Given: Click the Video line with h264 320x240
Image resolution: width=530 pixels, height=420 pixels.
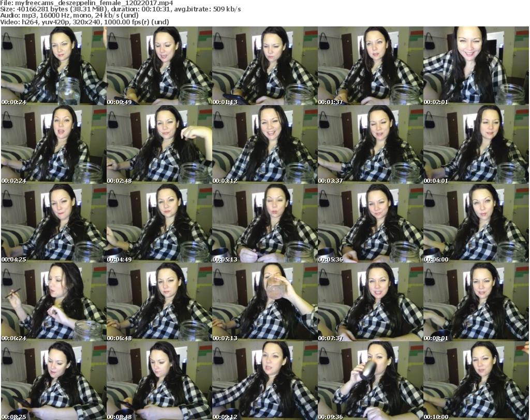Looking at the screenshot, I should [84, 22].
